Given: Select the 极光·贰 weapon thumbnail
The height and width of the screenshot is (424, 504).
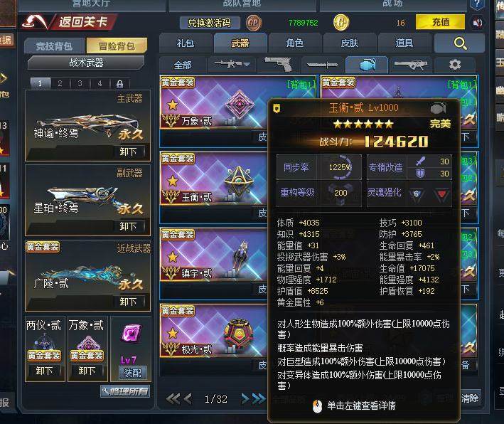Looking at the screenshot, I should 239,333.
